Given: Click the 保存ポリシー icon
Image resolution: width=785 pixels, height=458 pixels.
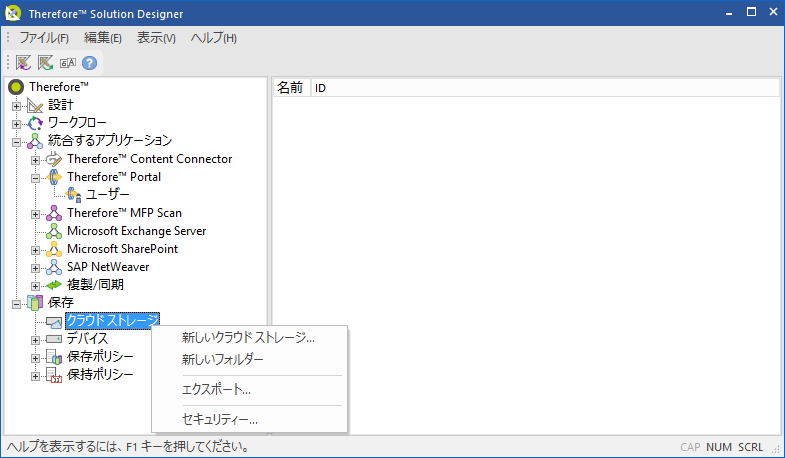Looking at the screenshot, I should (x=54, y=357).
